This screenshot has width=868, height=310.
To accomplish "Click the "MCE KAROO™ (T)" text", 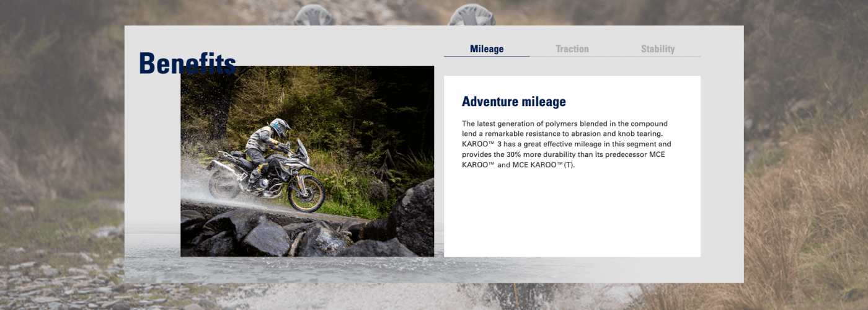I will (543, 165).
